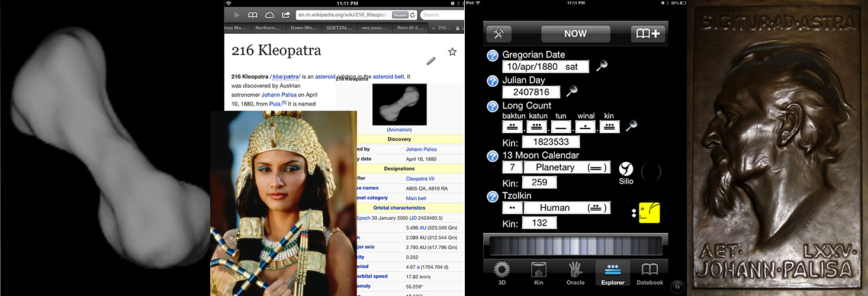Select the katun glyph box

tap(536, 127)
